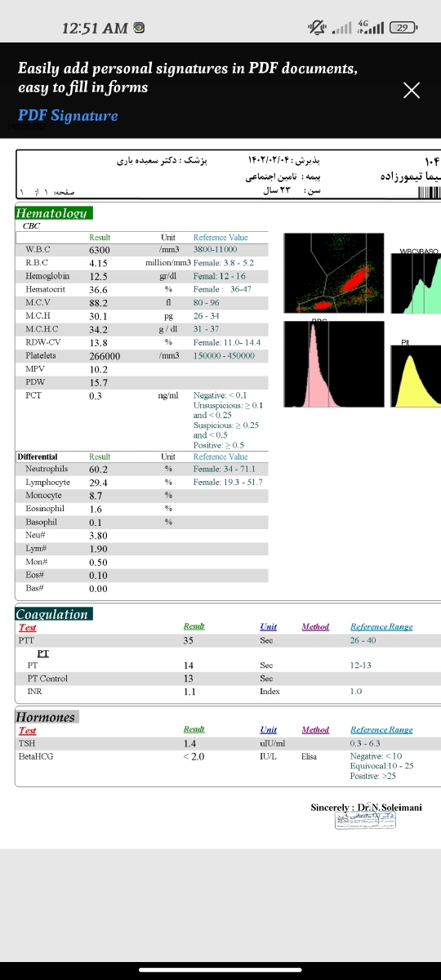Tap the TSH result 1.4

(x=189, y=744)
